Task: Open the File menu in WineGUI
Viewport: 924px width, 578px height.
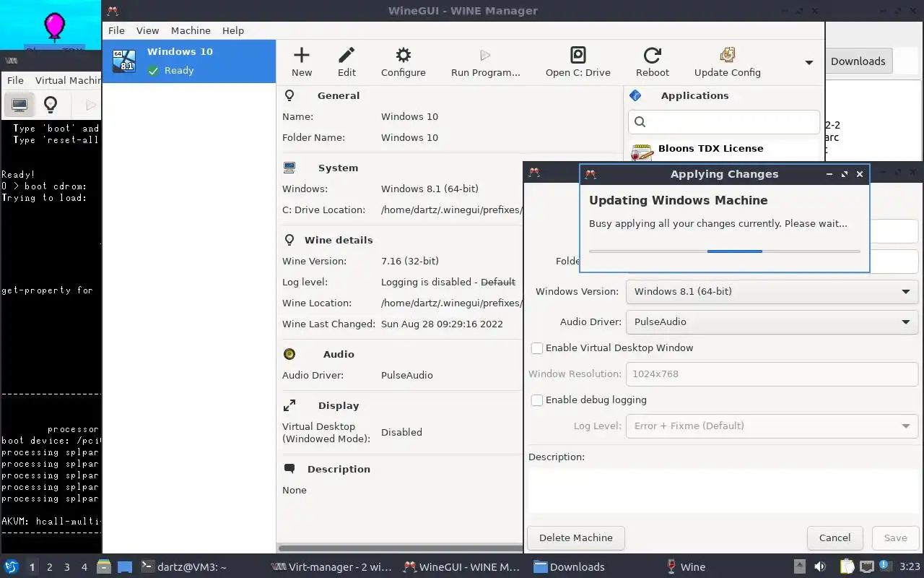Action: click(x=116, y=30)
